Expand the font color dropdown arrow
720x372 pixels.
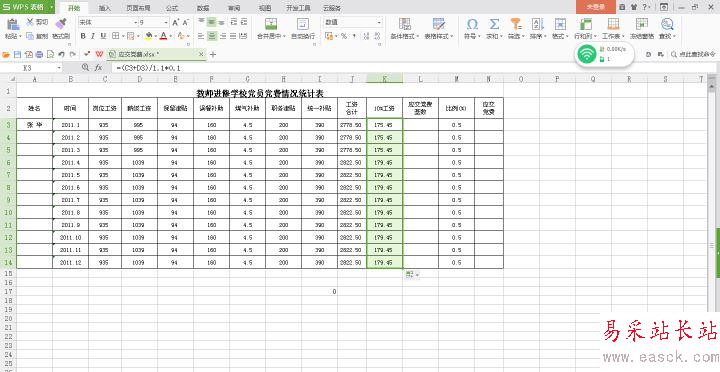coord(171,36)
